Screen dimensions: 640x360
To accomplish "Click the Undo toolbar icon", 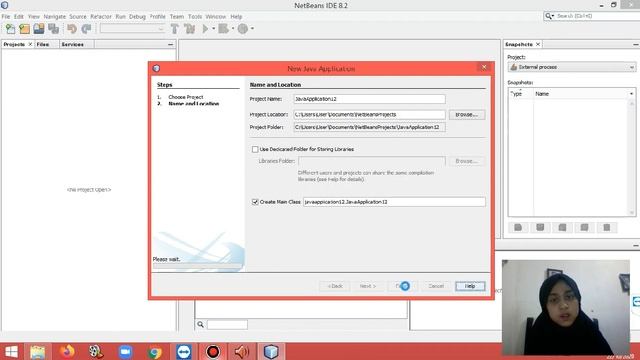I will point(72,29).
